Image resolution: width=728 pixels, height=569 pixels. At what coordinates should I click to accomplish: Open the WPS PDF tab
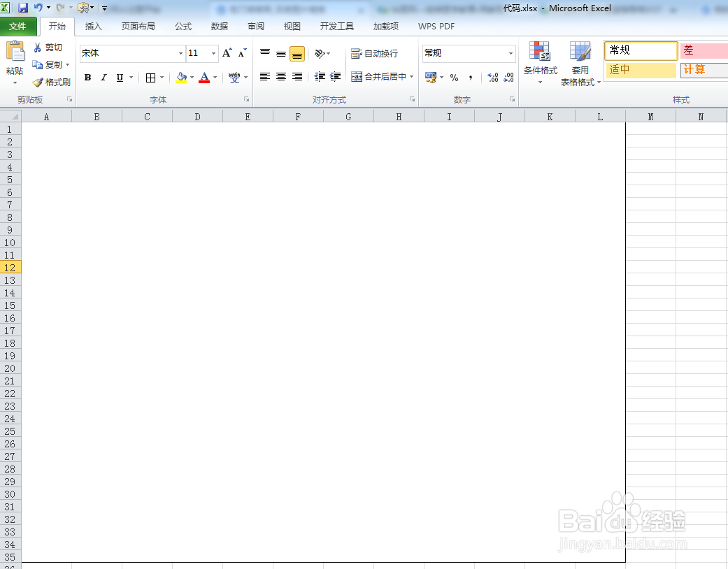436,27
